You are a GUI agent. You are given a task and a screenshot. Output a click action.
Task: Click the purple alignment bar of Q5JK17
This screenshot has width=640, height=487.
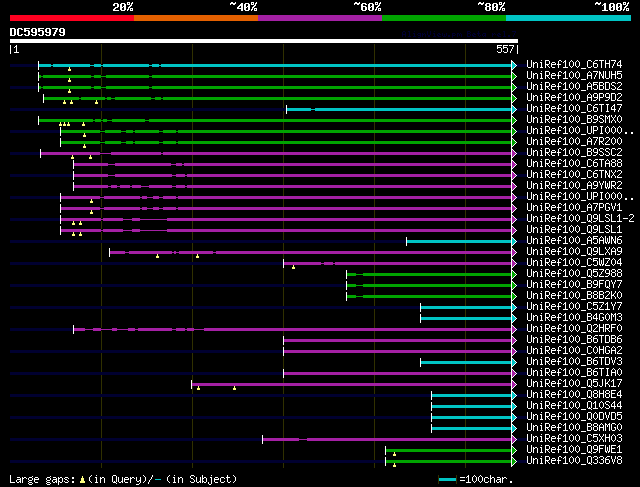coord(352,385)
